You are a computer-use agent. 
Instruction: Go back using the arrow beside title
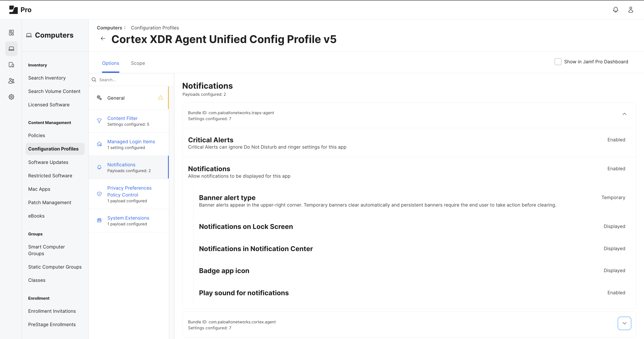pyautogui.click(x=103, y=39)
